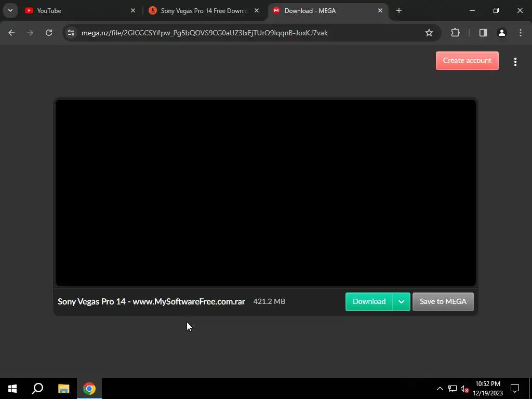Toggle the Chrome side panel

coord(483,33)
